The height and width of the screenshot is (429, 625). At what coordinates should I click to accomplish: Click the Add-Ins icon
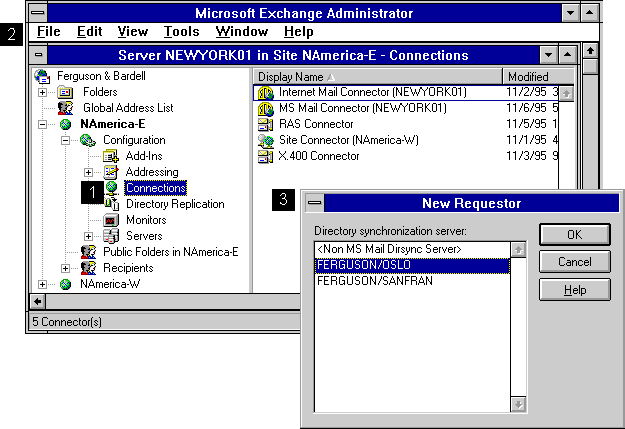110,156
